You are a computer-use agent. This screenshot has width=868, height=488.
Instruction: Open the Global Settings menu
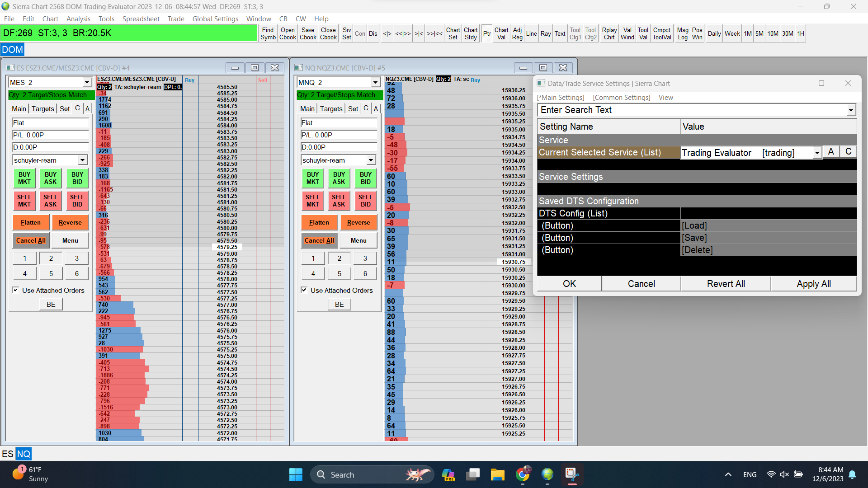pos(215,19)
